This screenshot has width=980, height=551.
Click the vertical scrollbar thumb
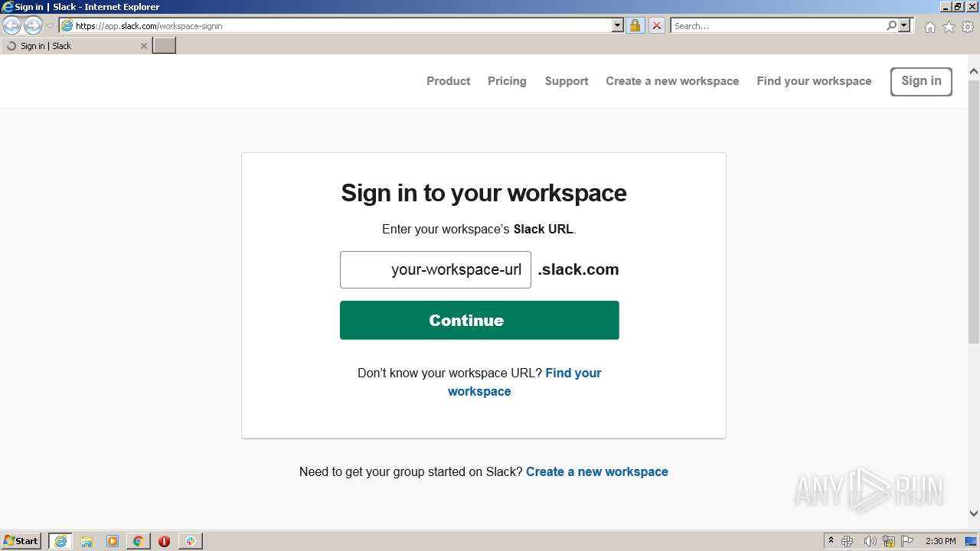(x=974, y=210)
